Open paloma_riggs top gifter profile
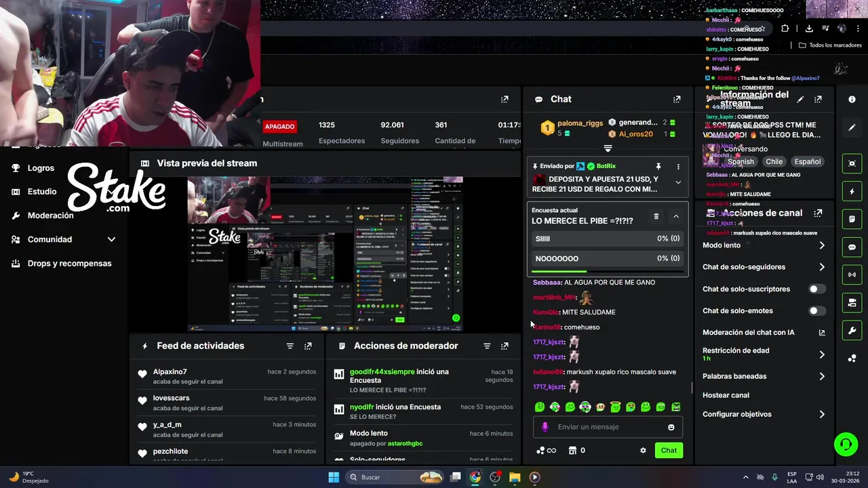 (x=579, y=123)
